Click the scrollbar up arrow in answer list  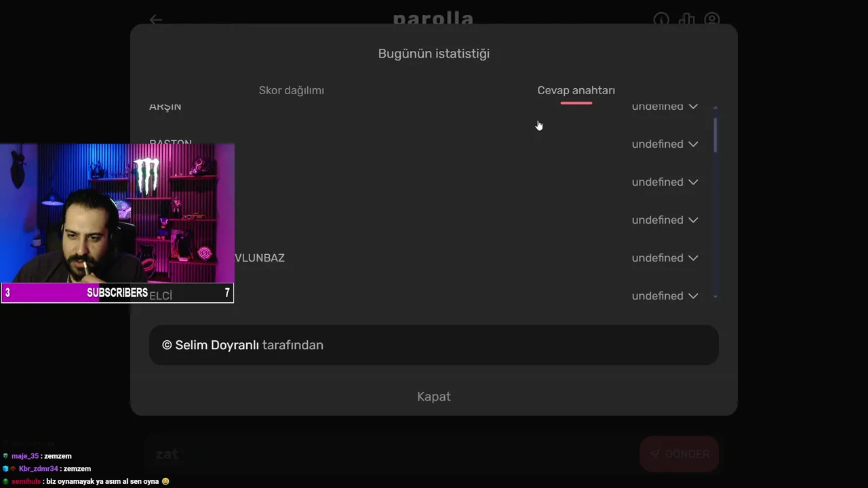pos(715,108)
